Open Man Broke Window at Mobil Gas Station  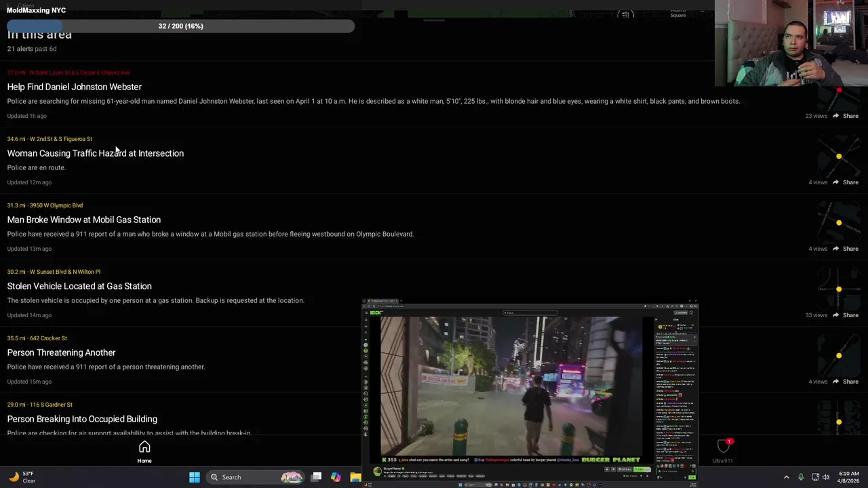coord(84,220)
